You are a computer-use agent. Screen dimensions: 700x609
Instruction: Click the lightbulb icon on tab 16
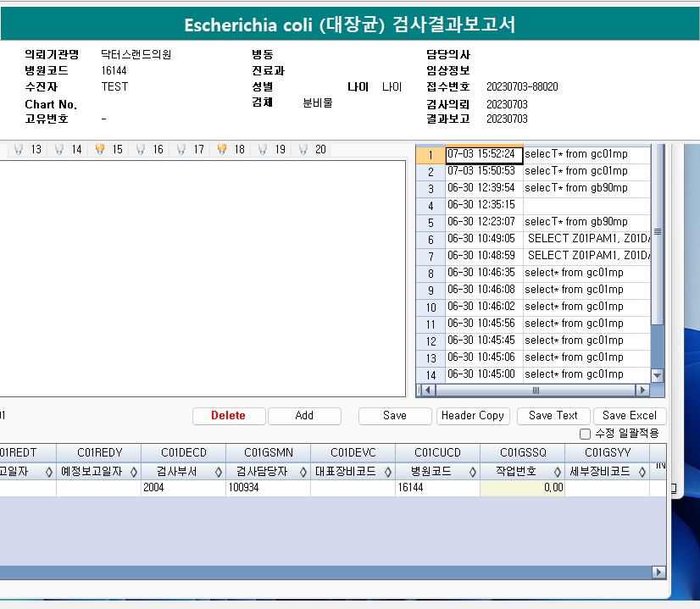[x=141, y=149]
